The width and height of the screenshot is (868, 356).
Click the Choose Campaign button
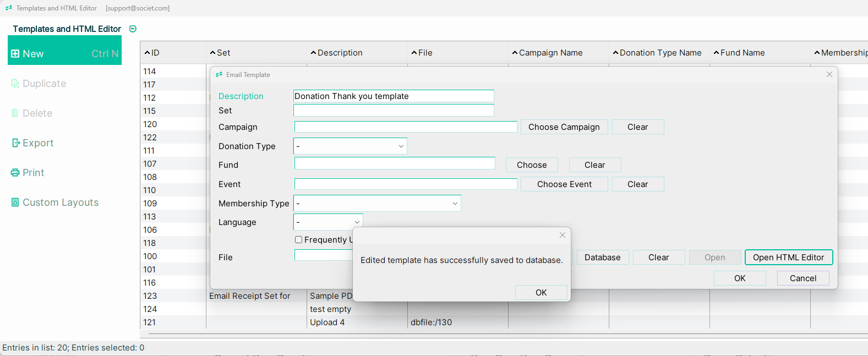(x=564, y=127)
